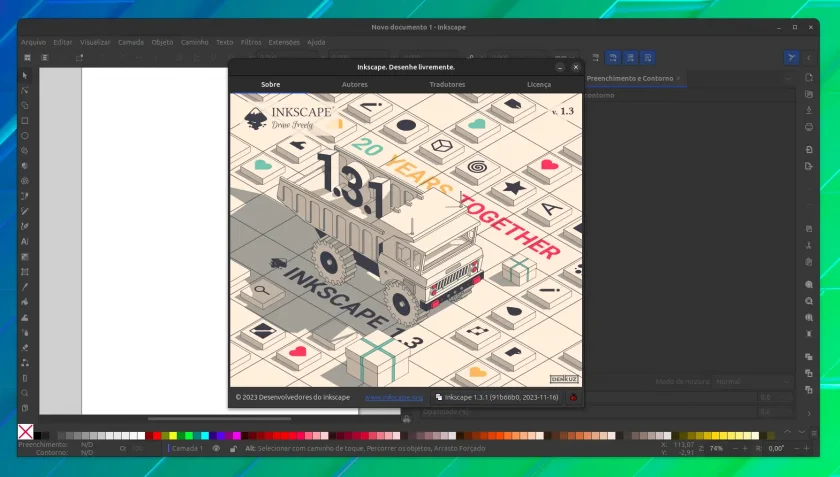Image resolution: width=840 pixels, height=477 pixels.
Task: Switch to the Tradutores tab
Action: pyautogui.click(x=447, y=84)
